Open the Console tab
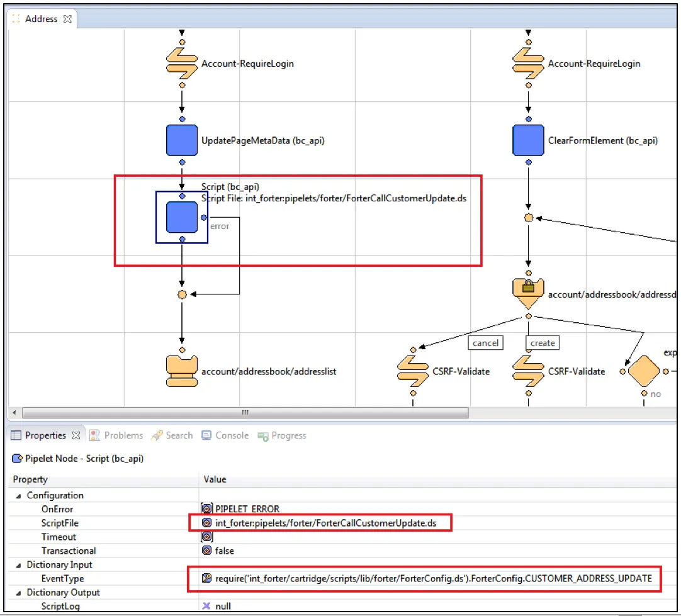 [x=225, y=435]
